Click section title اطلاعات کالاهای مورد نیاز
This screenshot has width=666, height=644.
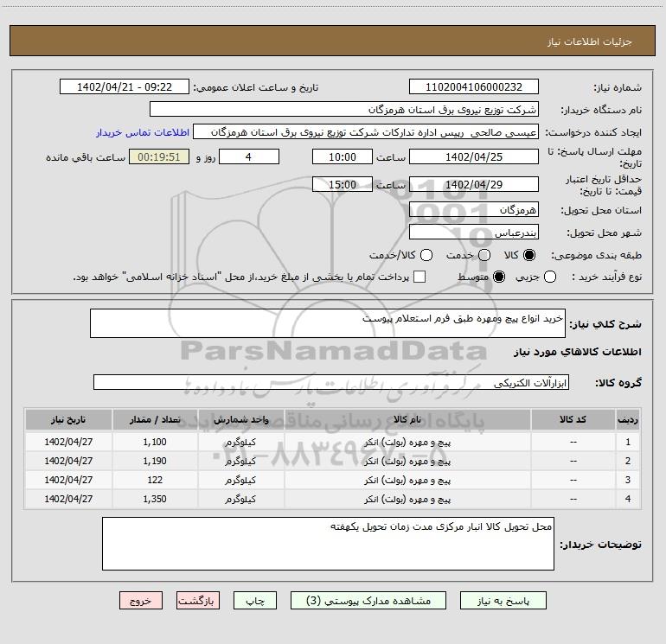(577, 352)
